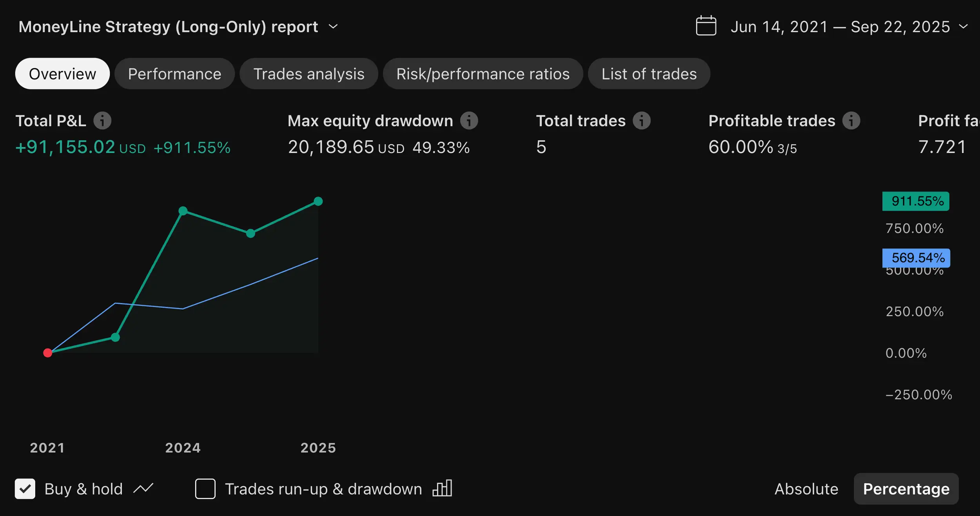Image resolution: width=980 pixels, height=516 pixels.
Task: Click the Total P&L info icon
Action: tap(102, 121)
